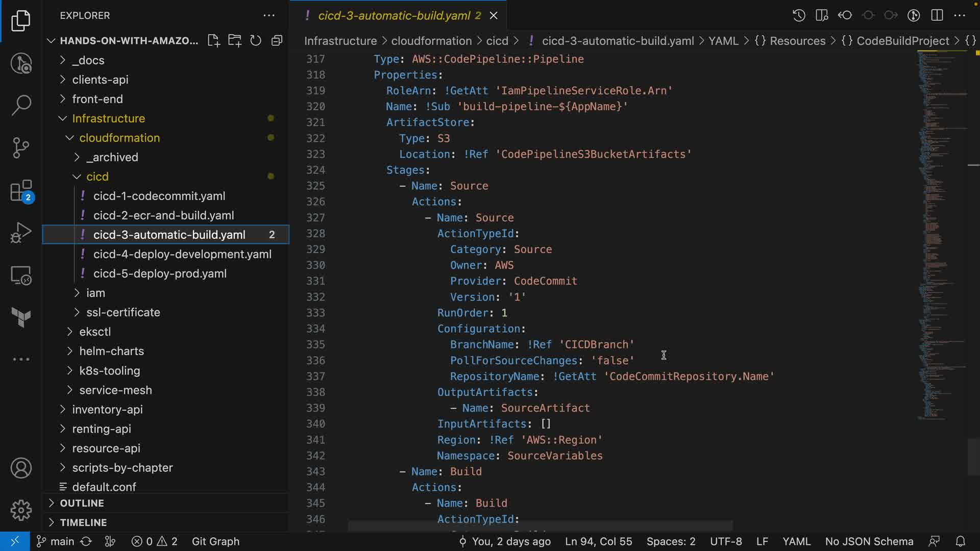Screen dimensions: 980x551
Task: Collapse the cicd folder
Action: point(97,177)
